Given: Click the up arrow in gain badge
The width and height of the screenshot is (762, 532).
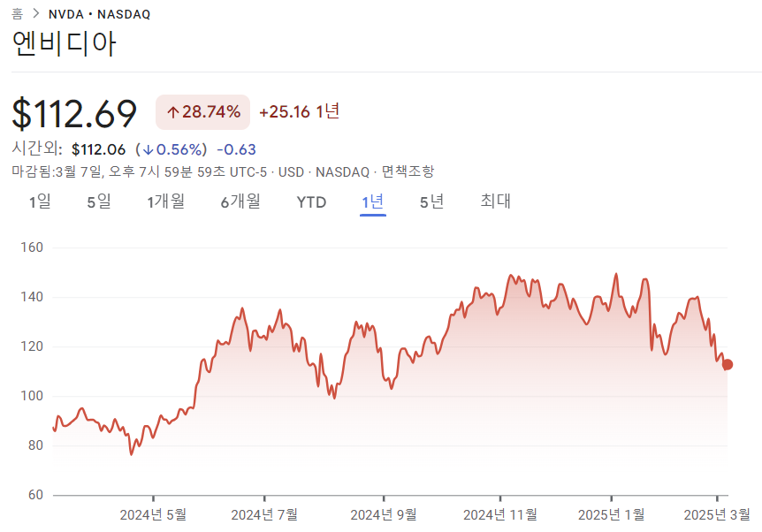Looking at the screenshot, I should (x=172, y=113).
